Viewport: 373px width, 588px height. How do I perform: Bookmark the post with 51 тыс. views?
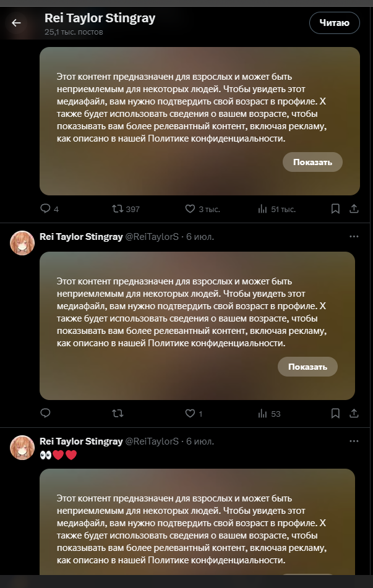pos(335,209)
